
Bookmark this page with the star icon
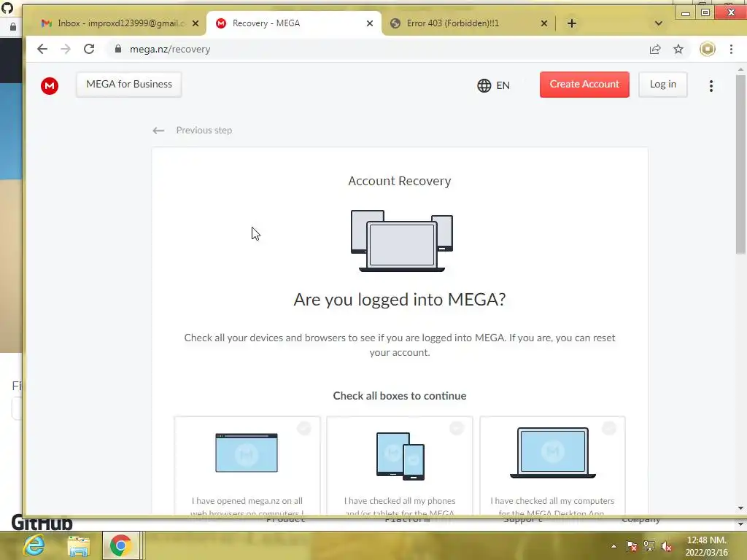[678, 49]
